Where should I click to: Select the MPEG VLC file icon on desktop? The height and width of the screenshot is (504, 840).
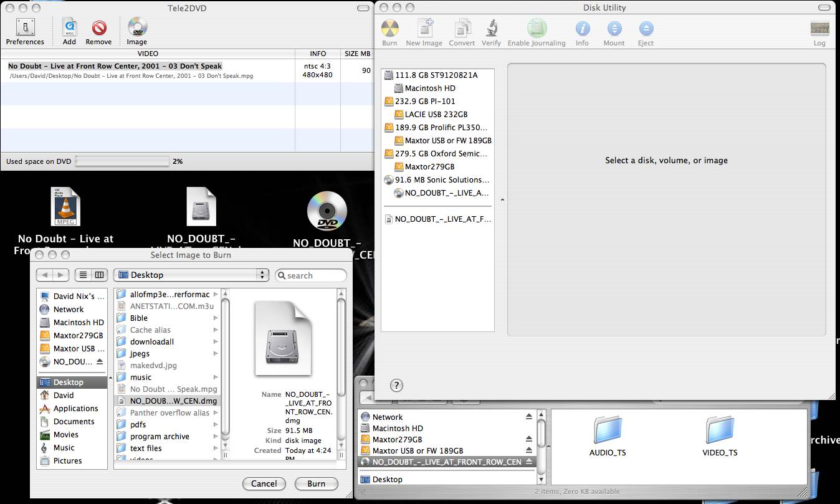[65, 207]
